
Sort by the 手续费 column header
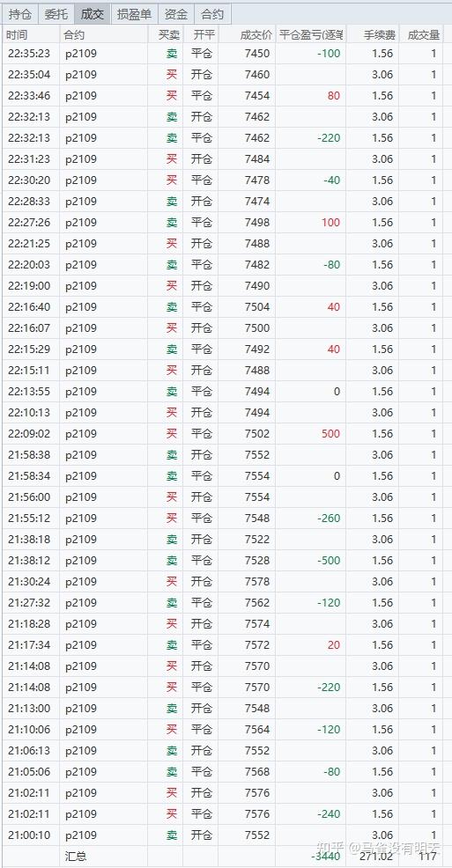[x=372, y=35]
